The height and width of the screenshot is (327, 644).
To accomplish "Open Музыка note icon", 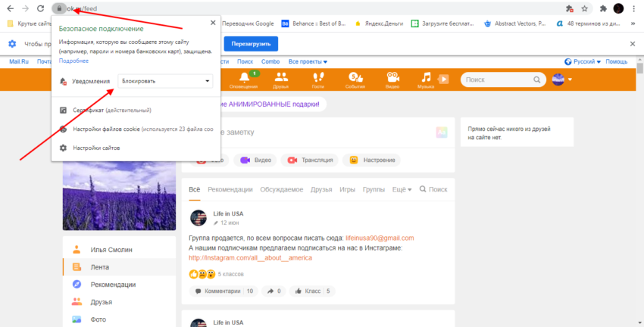I will coord(426,79).
